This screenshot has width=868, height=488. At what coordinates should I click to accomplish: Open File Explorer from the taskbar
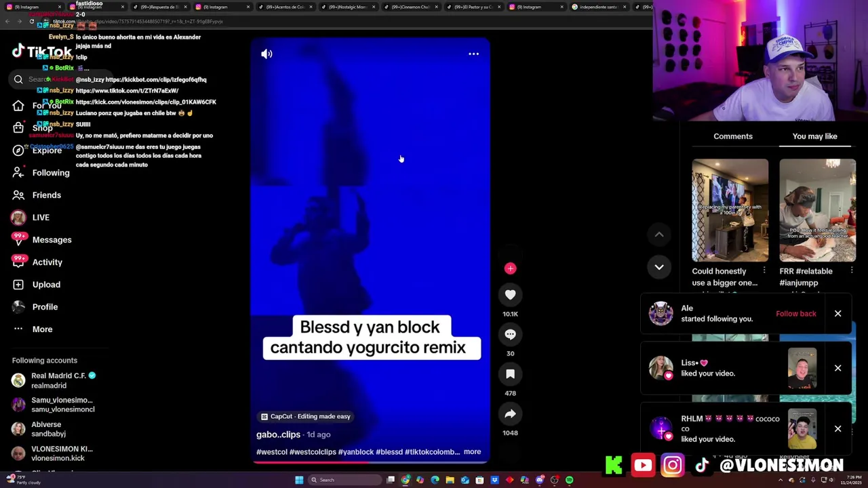tap(450, 480)
